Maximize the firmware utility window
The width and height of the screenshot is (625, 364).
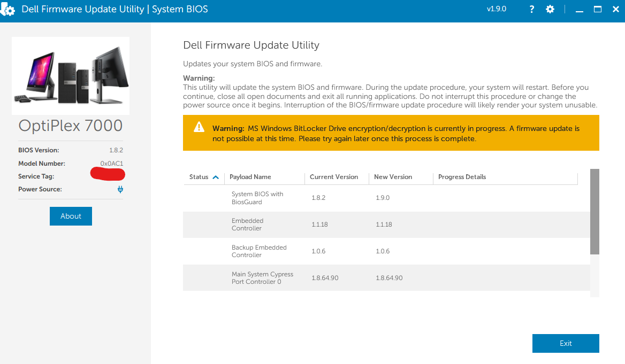coord(598,9)
